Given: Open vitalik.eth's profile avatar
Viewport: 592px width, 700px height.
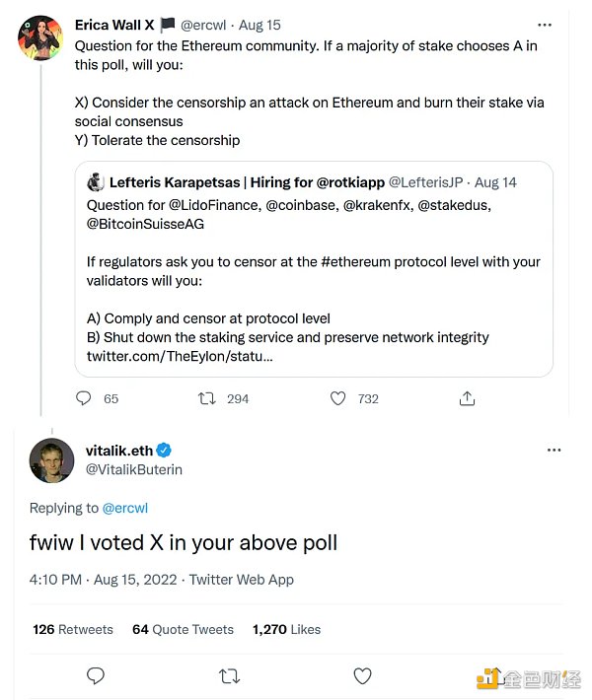Looking at the screenshot, I should click(x=52, y=460).
